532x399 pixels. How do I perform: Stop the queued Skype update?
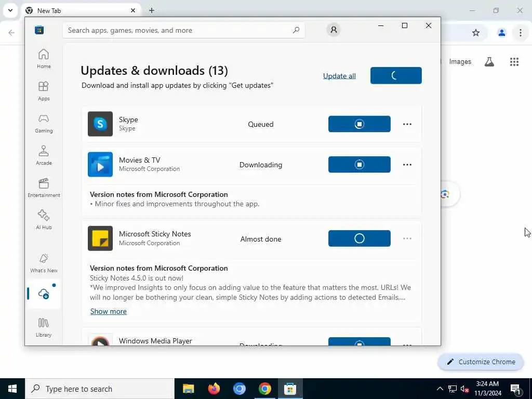pos(360,124)
